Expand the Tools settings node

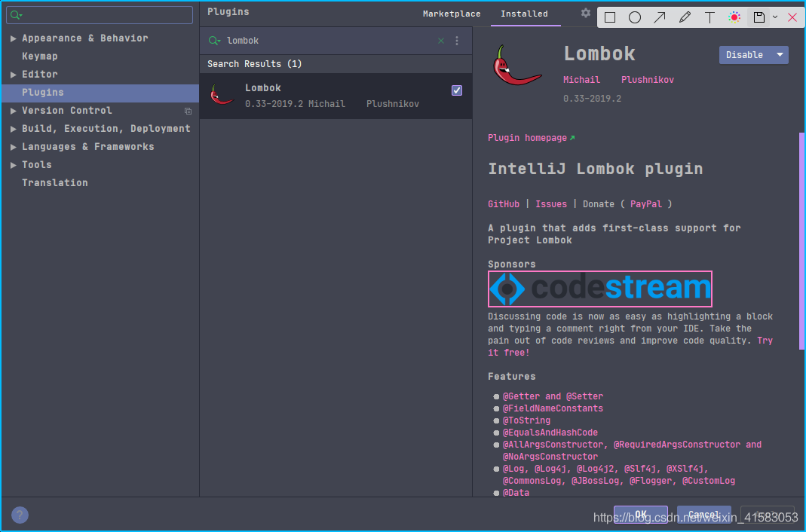tap(14, 165)
